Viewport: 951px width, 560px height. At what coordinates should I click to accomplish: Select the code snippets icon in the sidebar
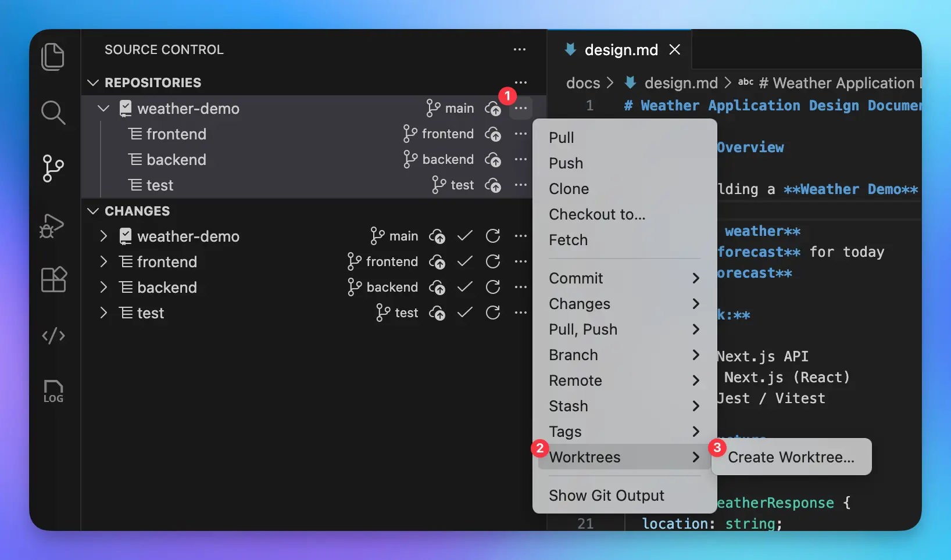pyautogui.click(x=53, y=336)
